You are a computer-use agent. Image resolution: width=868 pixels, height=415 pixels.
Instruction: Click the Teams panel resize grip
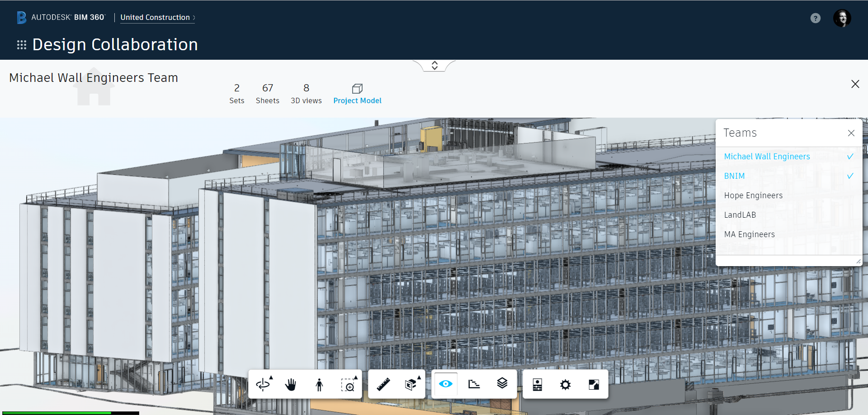pyautogui.click(x=858, y=261)
